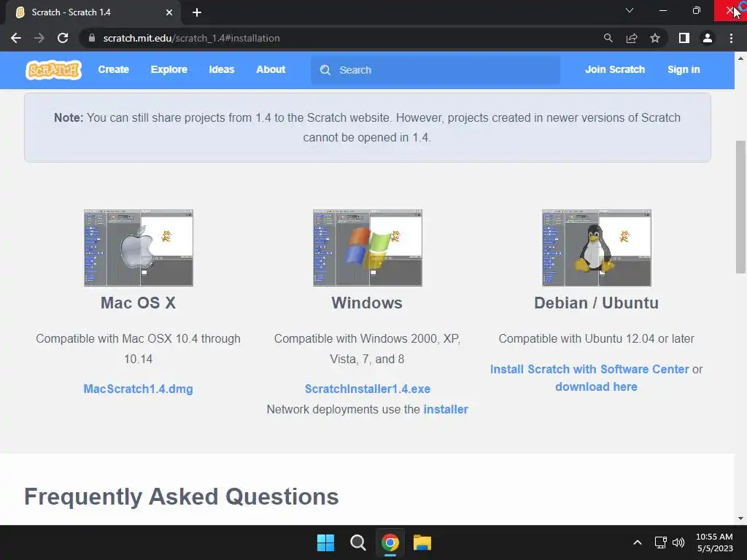This screenshot has height=560, width=747.
Task: Click the Mac OS X screenshot thumbnail
Action: point(139,248)
